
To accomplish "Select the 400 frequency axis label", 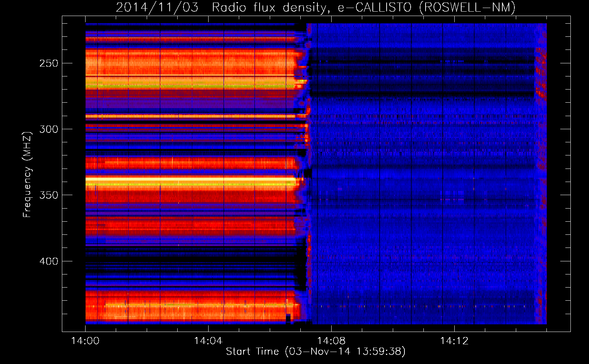I will [x=49, y=261].
